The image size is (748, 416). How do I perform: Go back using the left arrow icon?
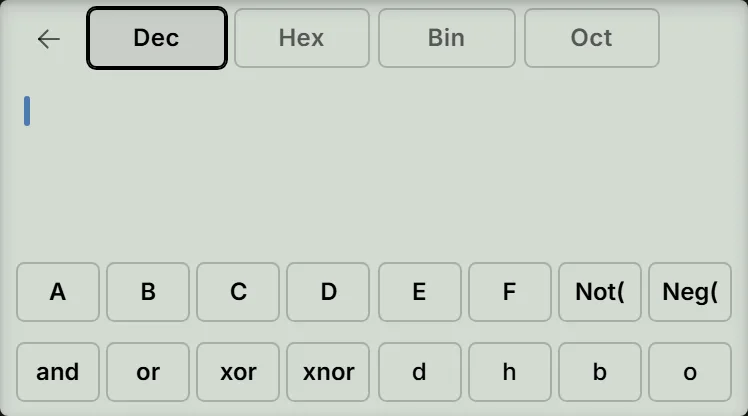coord(49,39)
